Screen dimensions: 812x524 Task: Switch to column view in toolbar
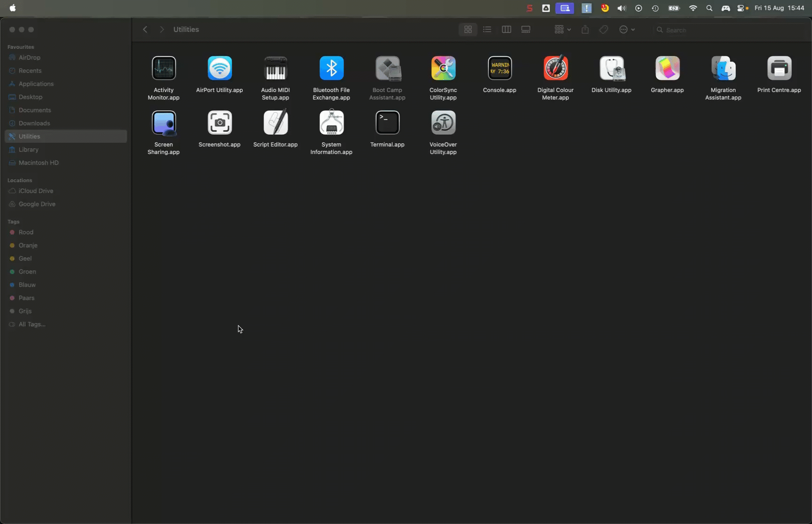pyautogui.click(x=507, y=30)
